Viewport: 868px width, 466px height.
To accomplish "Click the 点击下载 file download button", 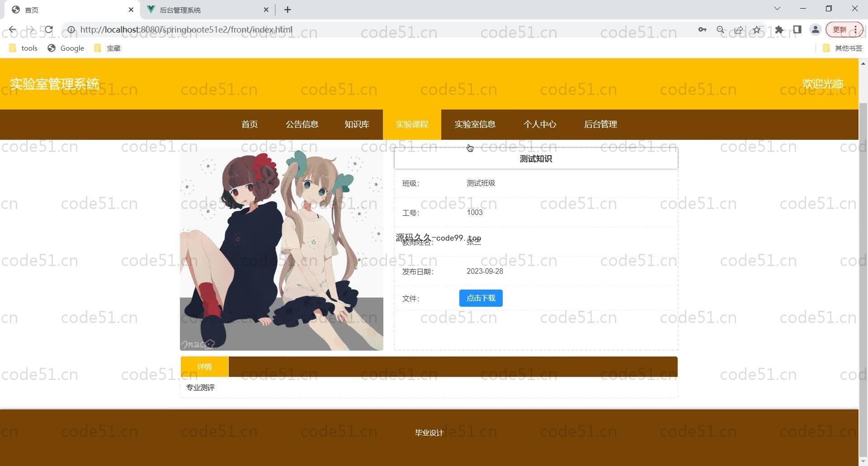I will pyautogui.click(x=481, y=298).
